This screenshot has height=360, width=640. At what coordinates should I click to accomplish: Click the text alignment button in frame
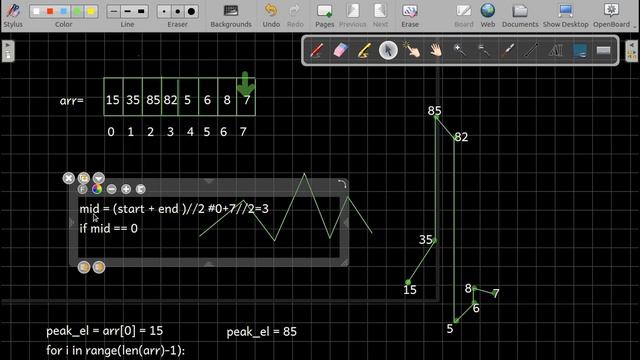140,189
